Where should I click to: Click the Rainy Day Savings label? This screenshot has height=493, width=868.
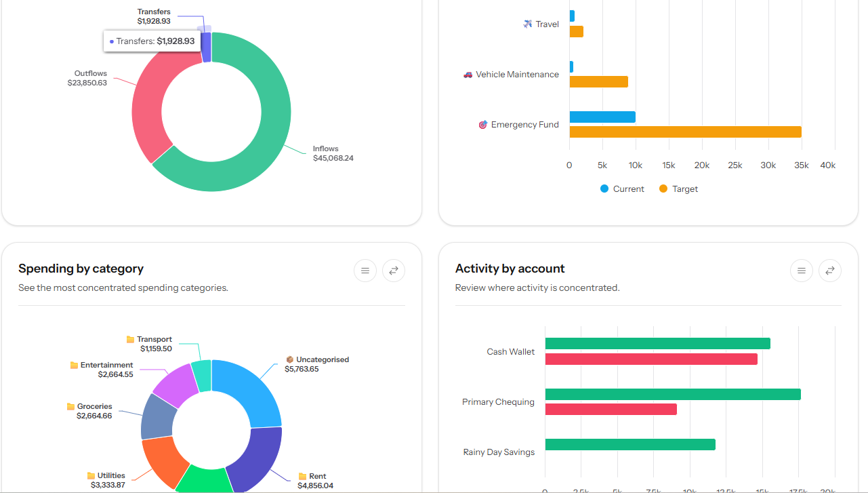click(x=499, y=452)
